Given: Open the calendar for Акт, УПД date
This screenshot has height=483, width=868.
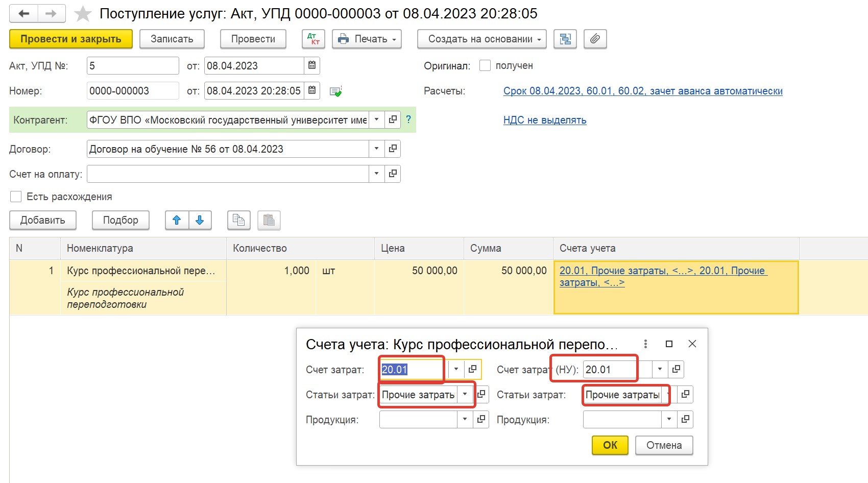Looking at the screenshot, I should tap(312, 65).
